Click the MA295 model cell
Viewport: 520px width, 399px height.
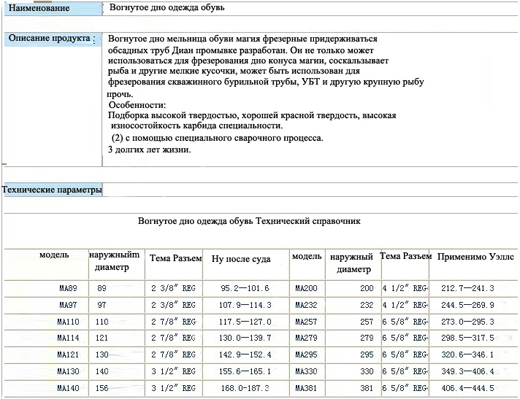306,354
